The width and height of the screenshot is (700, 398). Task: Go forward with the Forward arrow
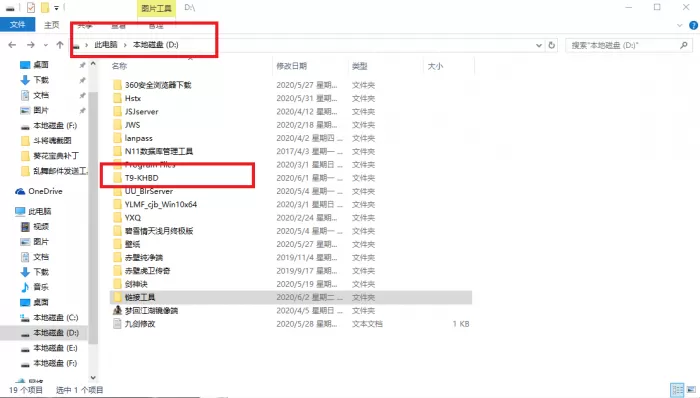coord(30,45)
